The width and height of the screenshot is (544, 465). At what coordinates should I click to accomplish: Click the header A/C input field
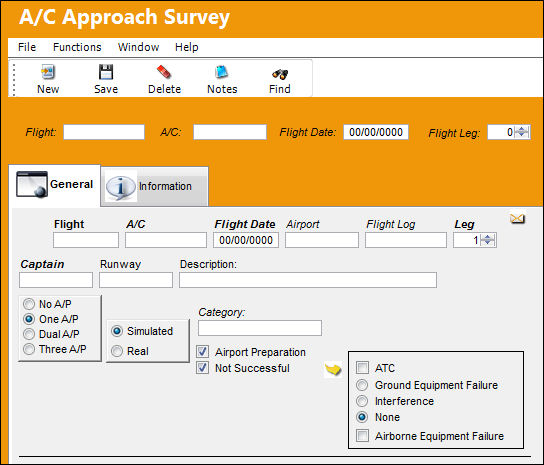click(x=230, y=132)
